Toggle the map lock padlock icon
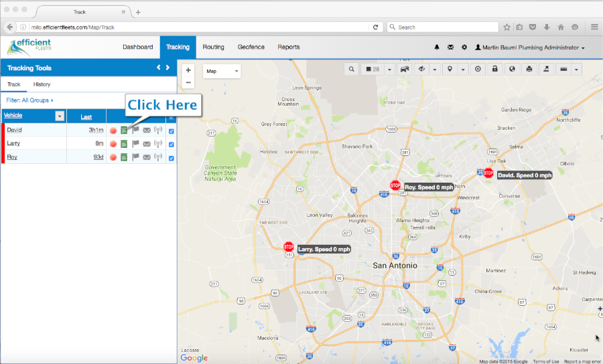This screenshot has height=364, width=603. [x=495, y=70]
